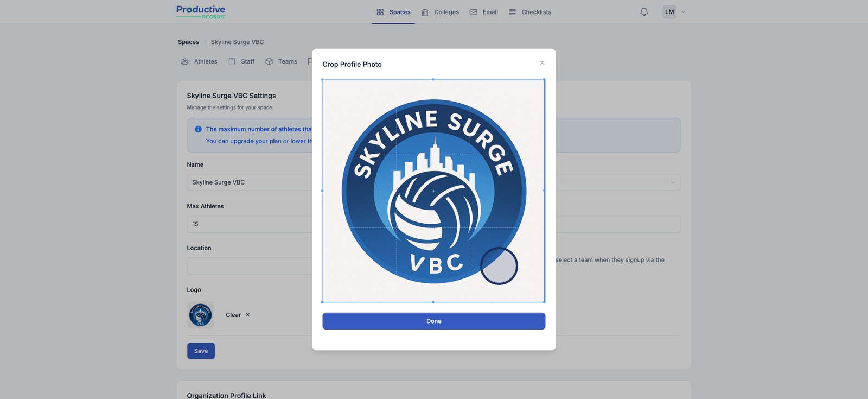Click the Spaces grid icon in the navbar
Viewport: 868px width, 399px height.
click(380, 12)
